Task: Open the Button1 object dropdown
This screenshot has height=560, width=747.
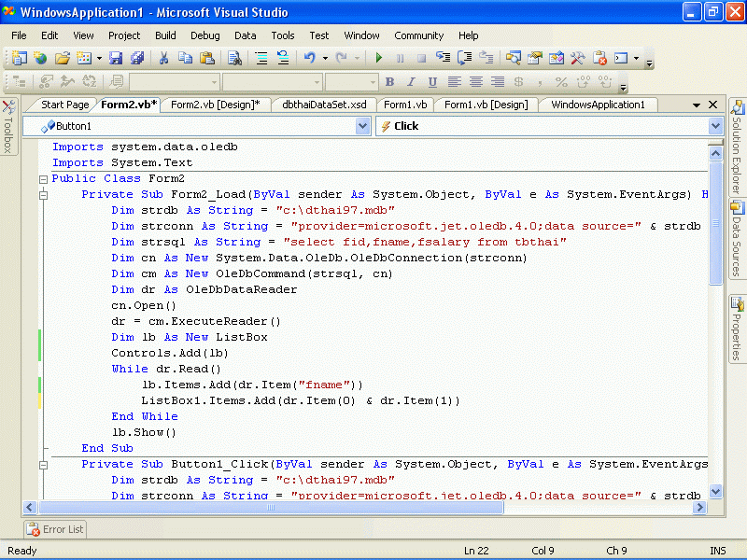Action: tap(362, 126)
